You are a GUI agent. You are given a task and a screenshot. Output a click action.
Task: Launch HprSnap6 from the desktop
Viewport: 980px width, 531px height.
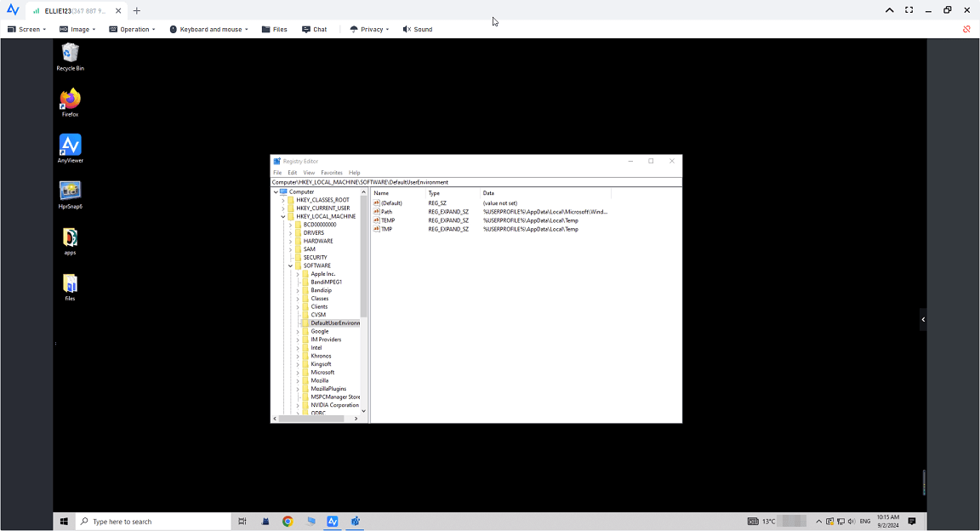pyautogui.click(x=70, y=192)
